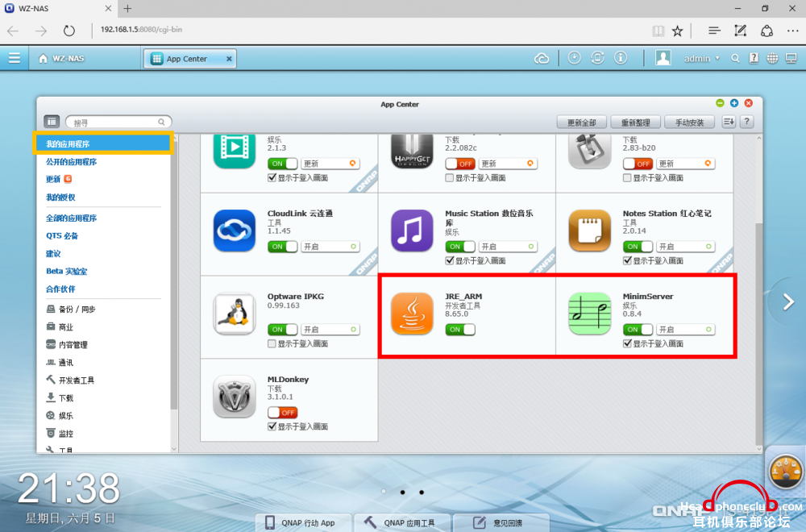This screenshot has width=806, height=532.
Task: Open Notes Station 开启 dropdown
Action: tap(686, 247)
